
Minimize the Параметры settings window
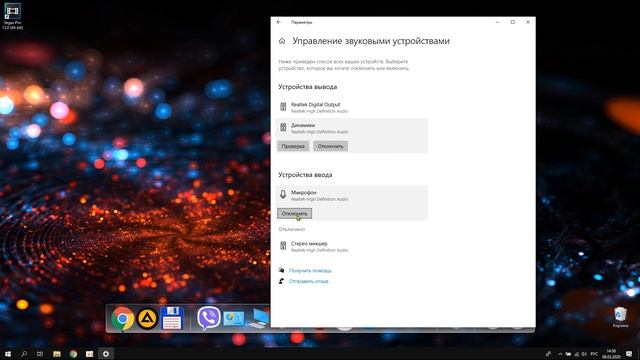click(x=498, y=22)
